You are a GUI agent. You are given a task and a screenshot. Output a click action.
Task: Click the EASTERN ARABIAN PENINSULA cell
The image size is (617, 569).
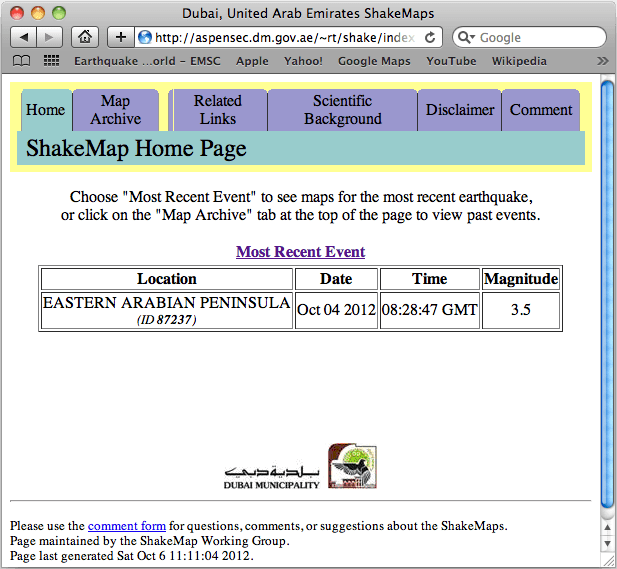[x=167, y=310]
